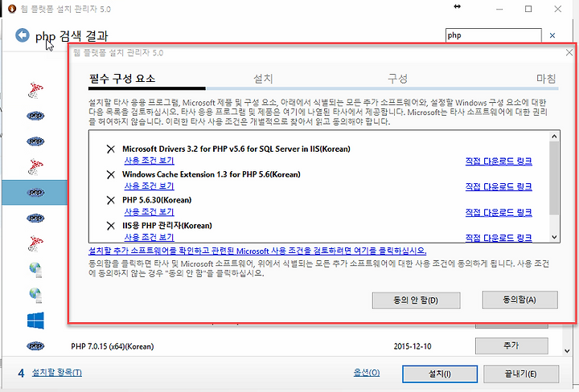Close the prerequisites dialog with its X
The image size is (579, 392).
[569, 53]
